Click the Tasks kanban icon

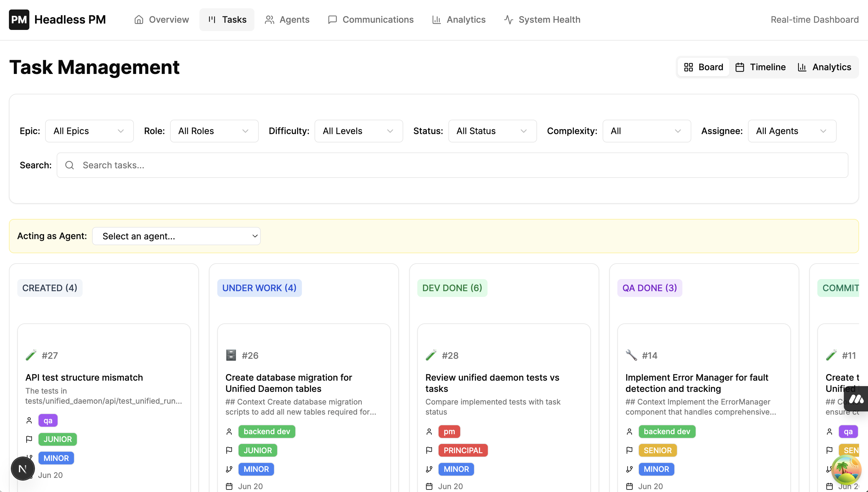(x=212, y=20)
